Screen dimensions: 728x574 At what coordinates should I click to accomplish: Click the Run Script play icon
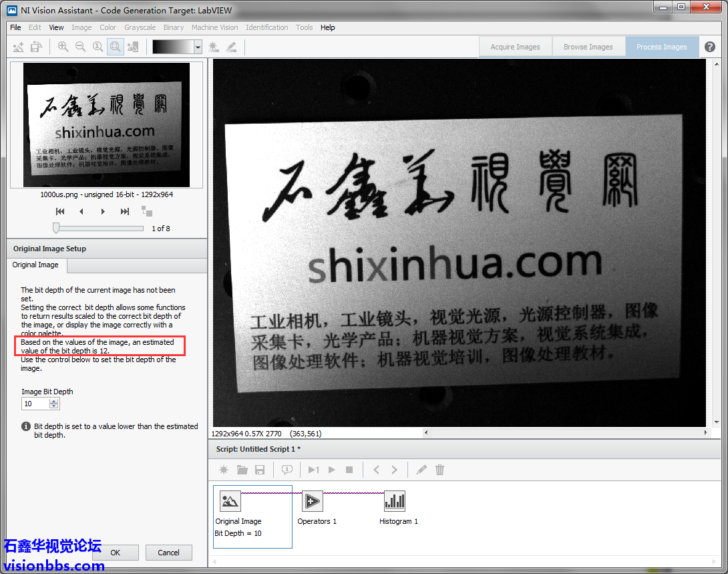coord(331,470)
